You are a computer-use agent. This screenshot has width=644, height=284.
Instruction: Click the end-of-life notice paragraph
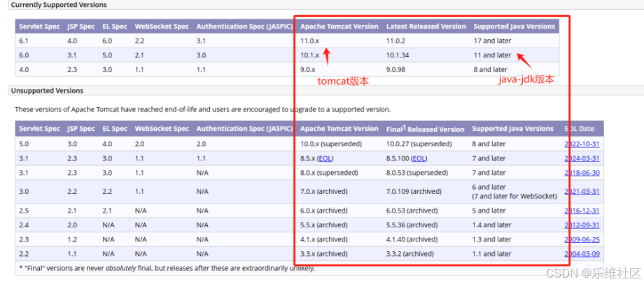[203, 110]
